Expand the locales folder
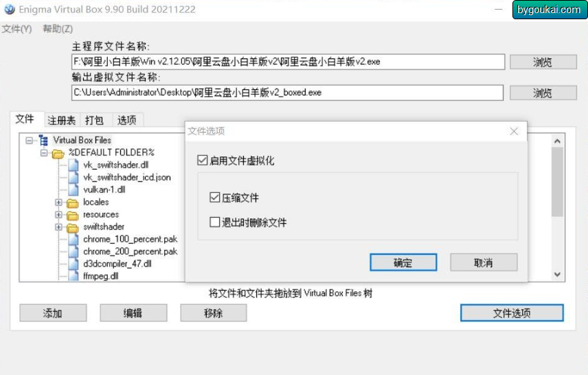The height and width of the screenshot is (375, 588). point(58,203)
